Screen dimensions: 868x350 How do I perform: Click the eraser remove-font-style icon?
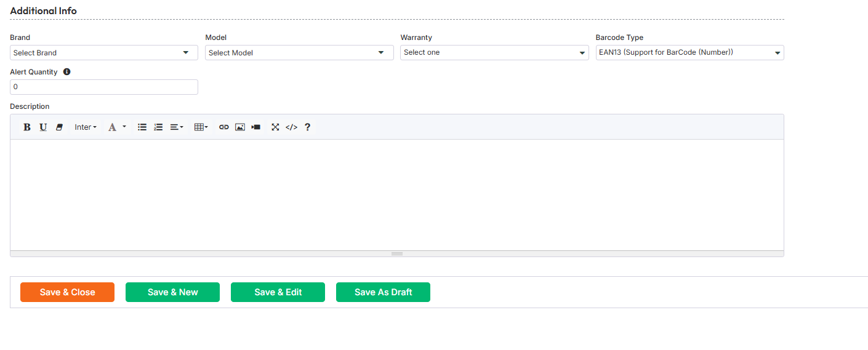pyautogui.click(x=59, y=127)
